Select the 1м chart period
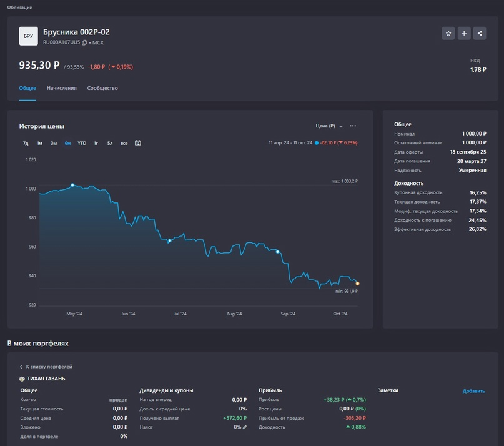 coord(39,143)
